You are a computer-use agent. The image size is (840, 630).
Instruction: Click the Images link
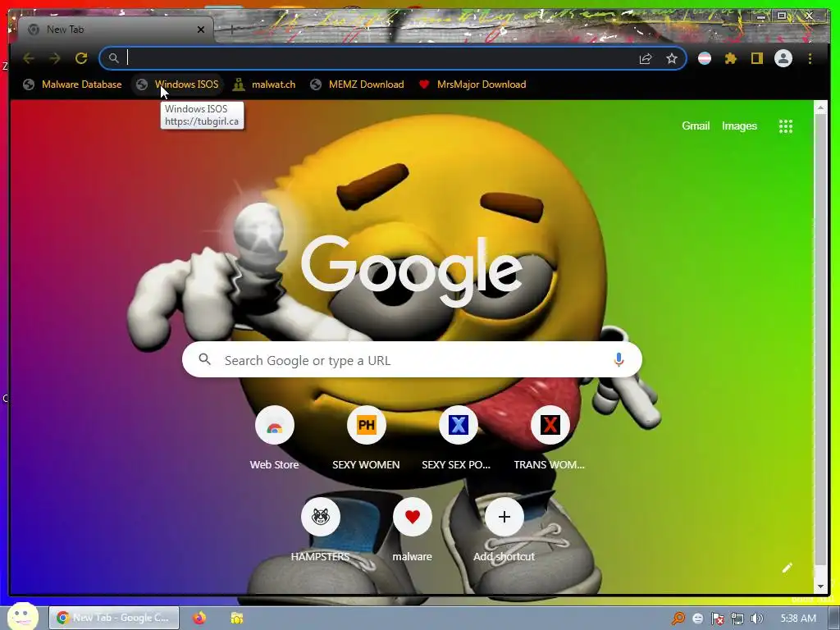pos(739,126)
